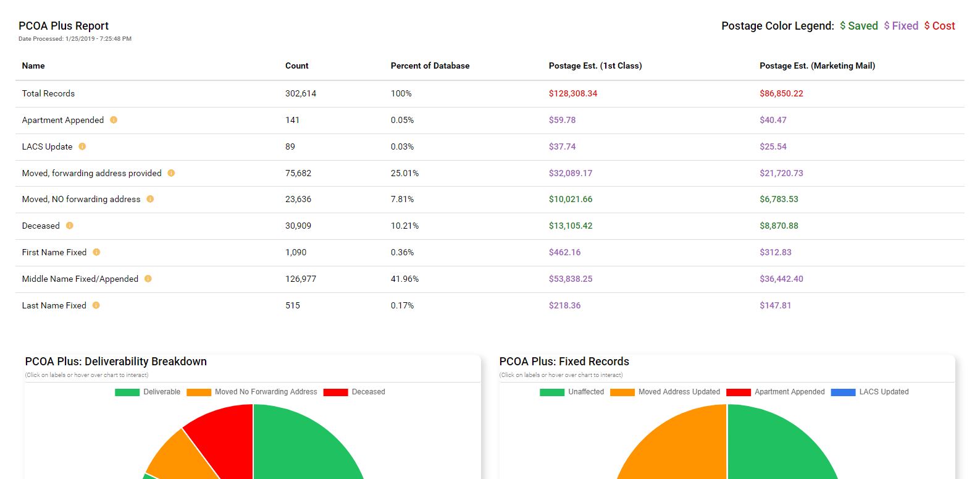Image resolution: width=980 pixels, height=479 pixels.
Task: Click the $6,783.53 saved value
Action: coord(779,199)
